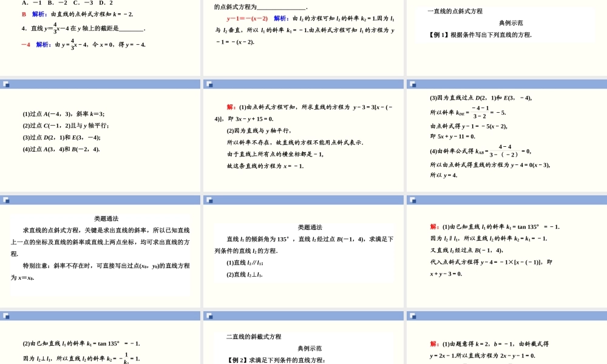Open the slide with the answer y-1=-(x-2)
Image resolution: width=607 pixels, height=364 pixels.
pos(303,38)
